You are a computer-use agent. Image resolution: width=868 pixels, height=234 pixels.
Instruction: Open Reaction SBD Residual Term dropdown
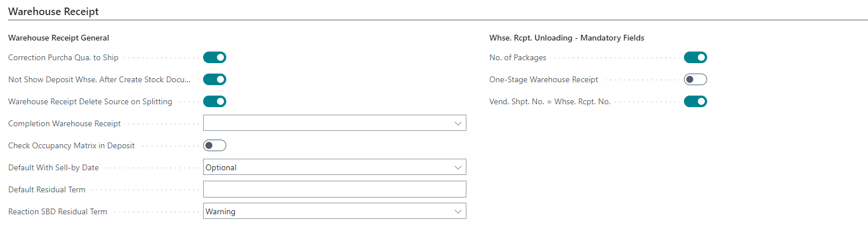point(334,211)
